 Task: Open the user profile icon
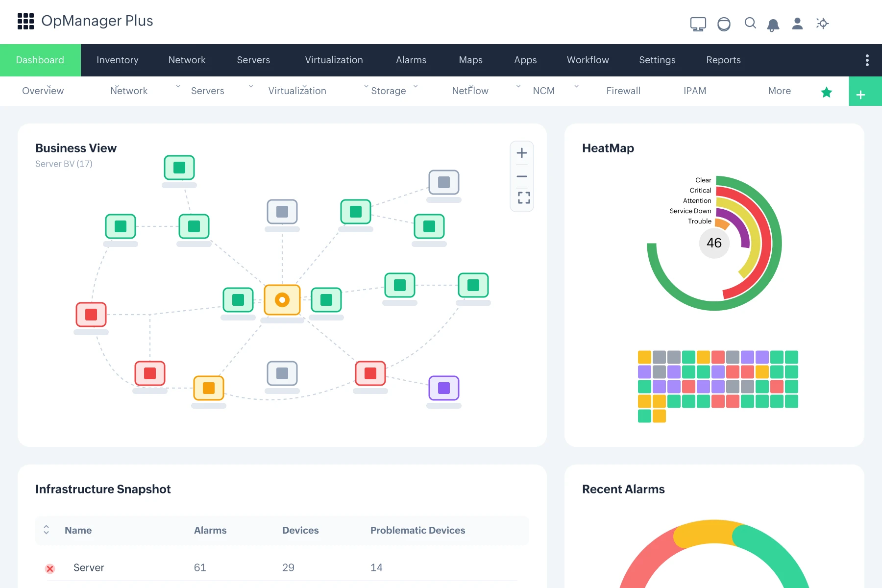tap(797, 24)
